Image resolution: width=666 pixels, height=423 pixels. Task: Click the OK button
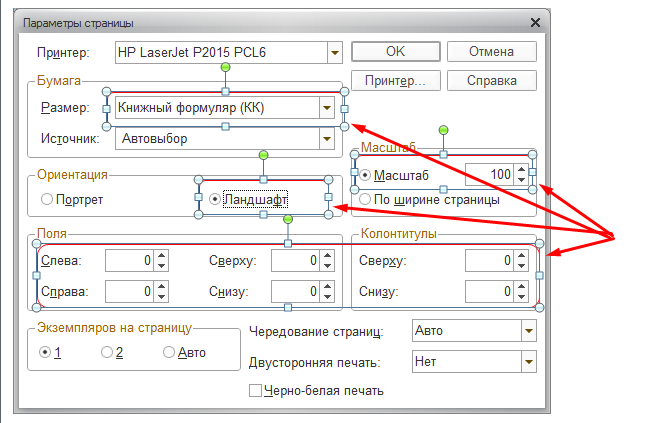pos(395,51)
